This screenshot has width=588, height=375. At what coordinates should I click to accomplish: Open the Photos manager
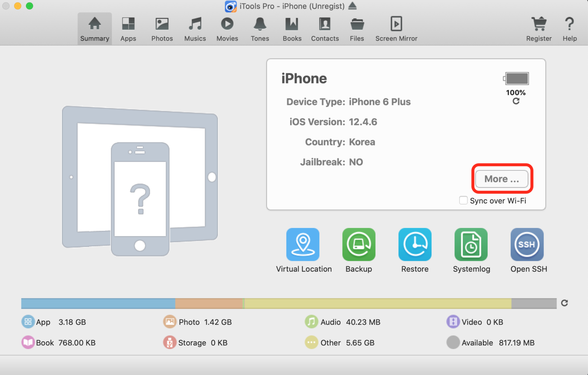tap(162, 28)
